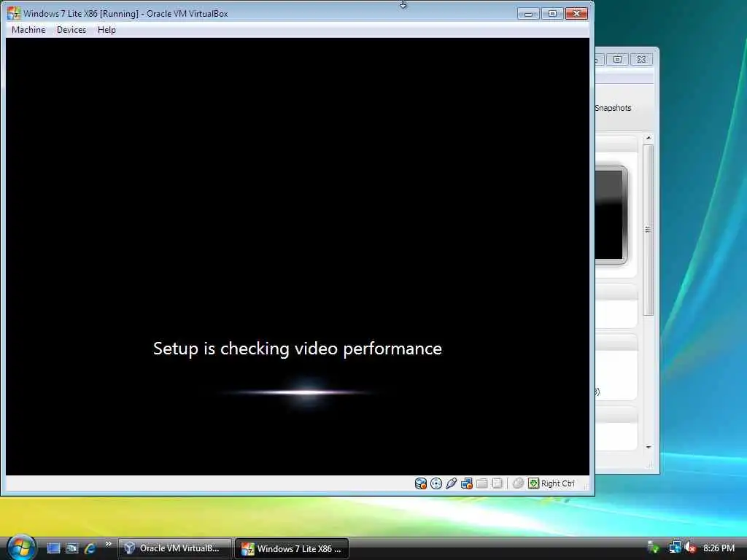Click Show Desktop quick launch icon

click(x=53, y=548)
